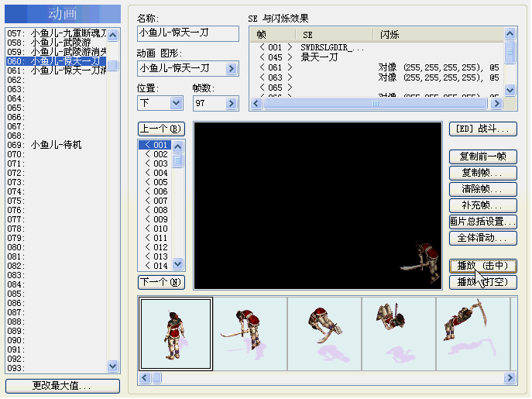Play animation with 播放 (打空)

tap(483, 282)
